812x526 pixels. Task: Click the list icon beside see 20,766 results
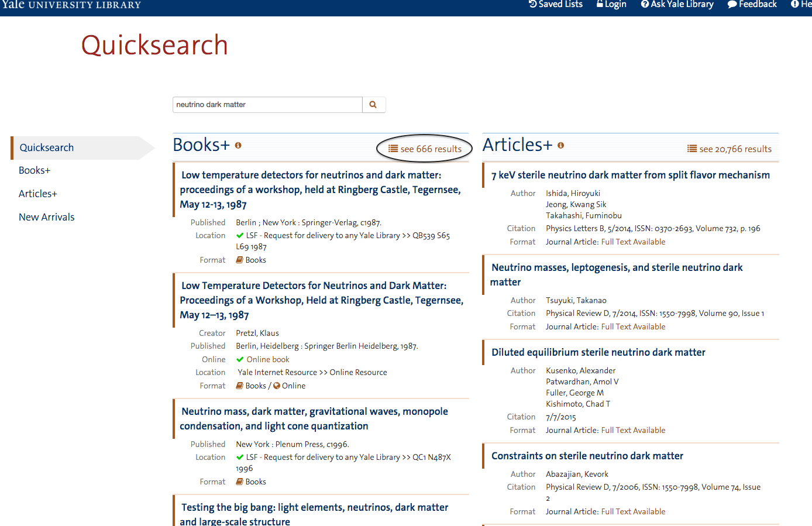692,149
